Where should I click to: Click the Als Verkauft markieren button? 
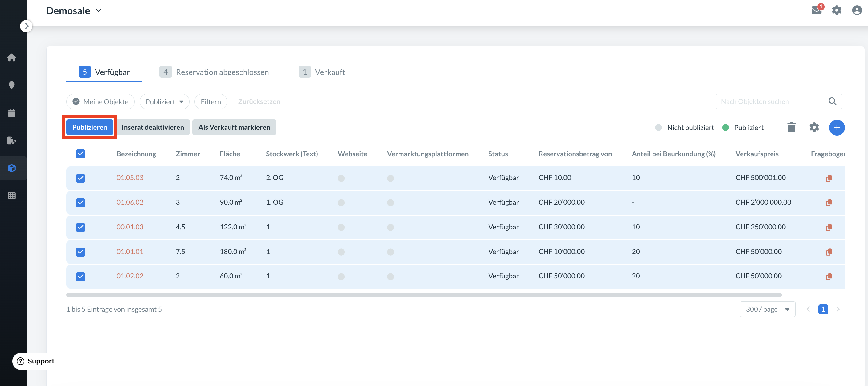point(234,127)
